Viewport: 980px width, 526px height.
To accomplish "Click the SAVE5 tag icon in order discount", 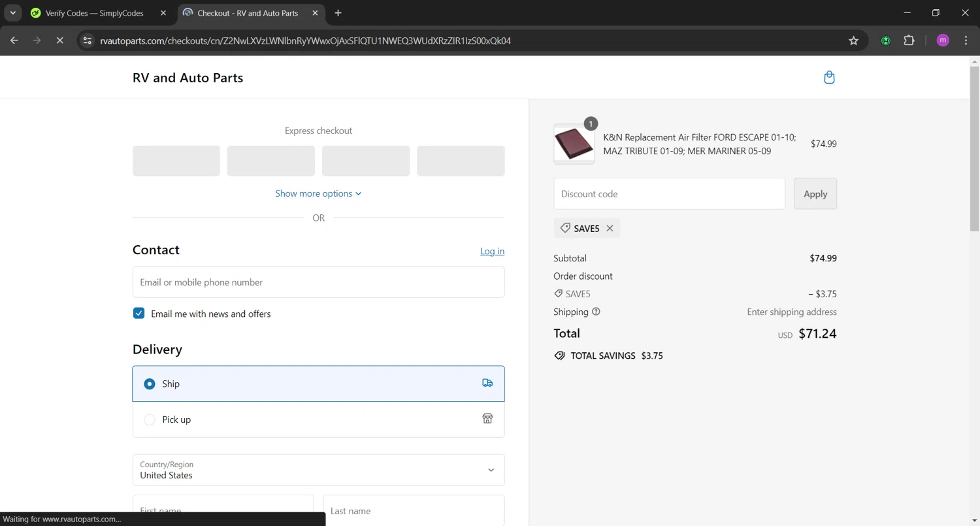I will (x=559, y=294).
